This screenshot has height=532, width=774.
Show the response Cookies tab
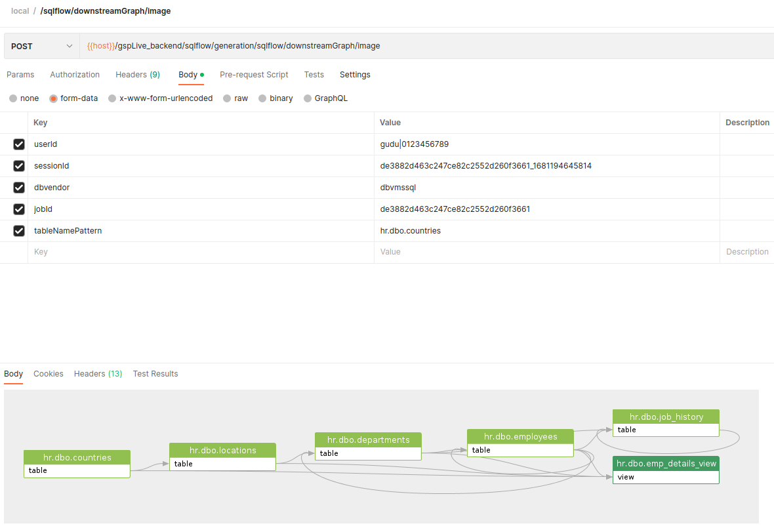(49, 374)
